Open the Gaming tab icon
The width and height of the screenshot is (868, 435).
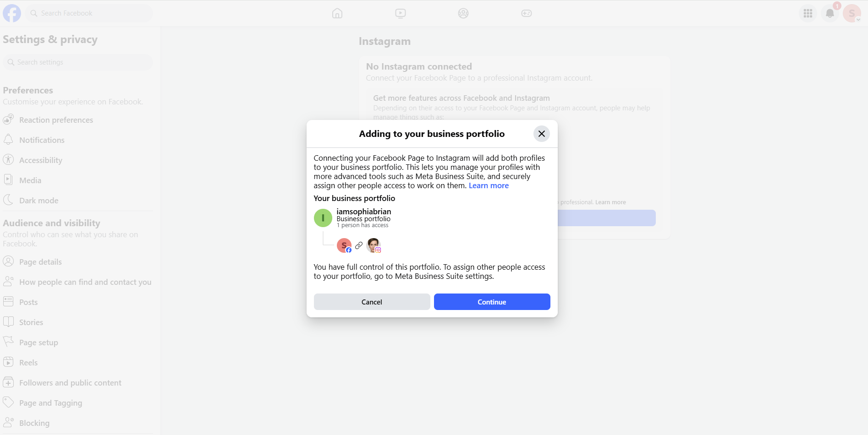pyautogui.click(x=527, y=13)
